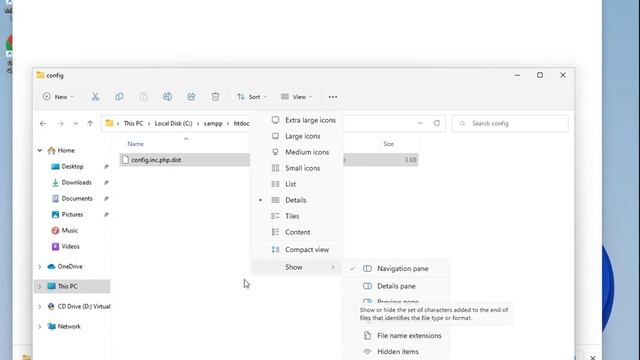640x360 pixels.
Task: Open the Show submenu
Action: tap(297, 267)
